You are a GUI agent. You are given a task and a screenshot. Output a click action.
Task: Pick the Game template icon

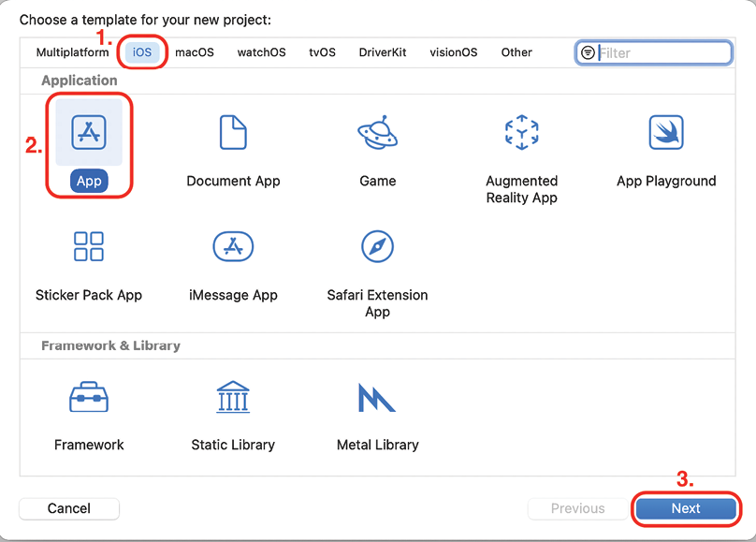pyautogui.click(x=377, y=132)
